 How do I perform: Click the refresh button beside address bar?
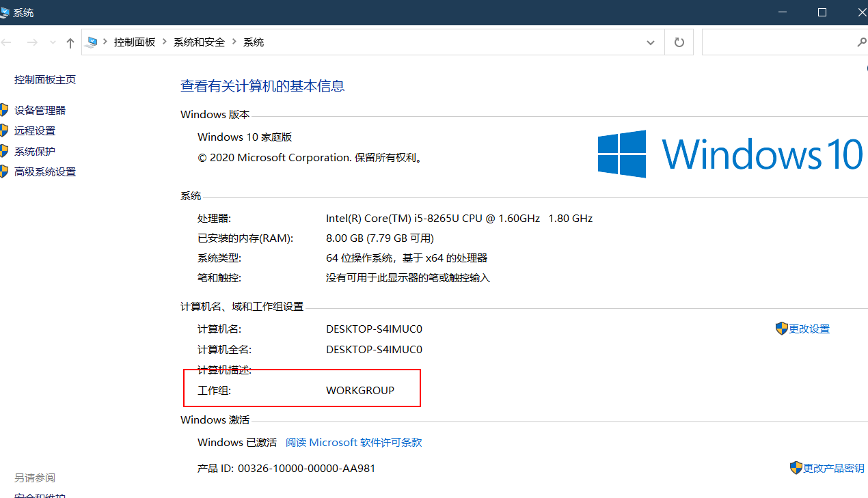tap(679, 42)
